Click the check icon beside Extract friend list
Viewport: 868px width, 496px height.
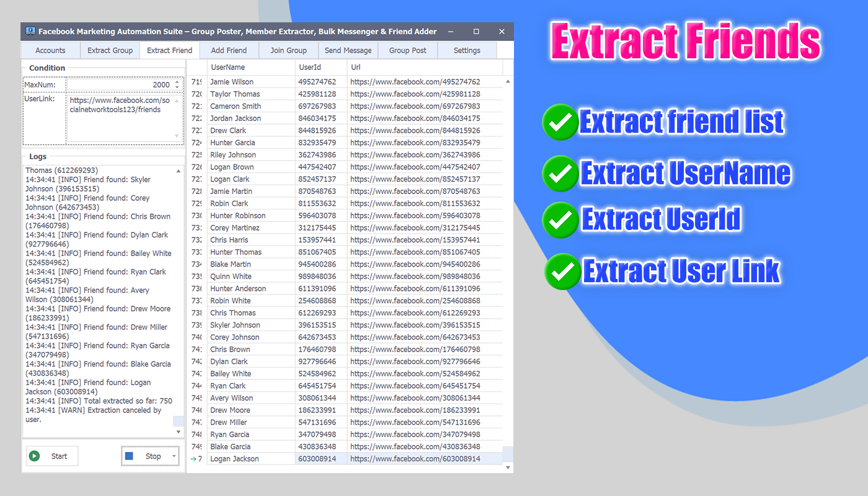(560, 122)
